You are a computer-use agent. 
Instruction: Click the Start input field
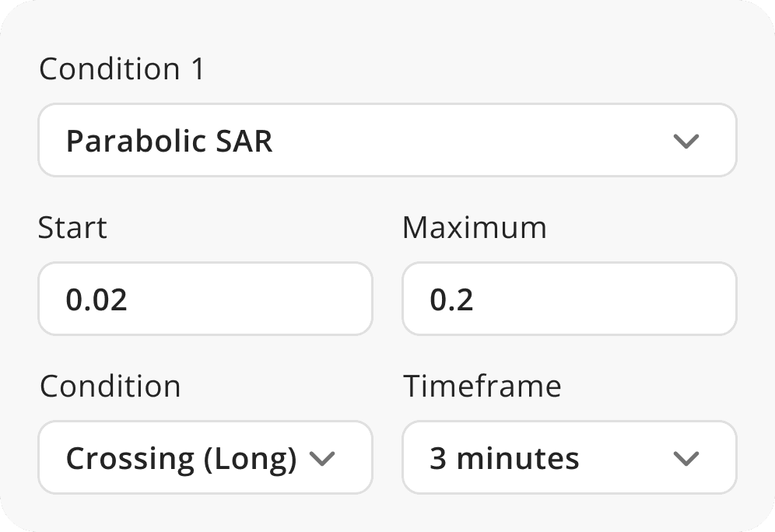tap(205, 299)
